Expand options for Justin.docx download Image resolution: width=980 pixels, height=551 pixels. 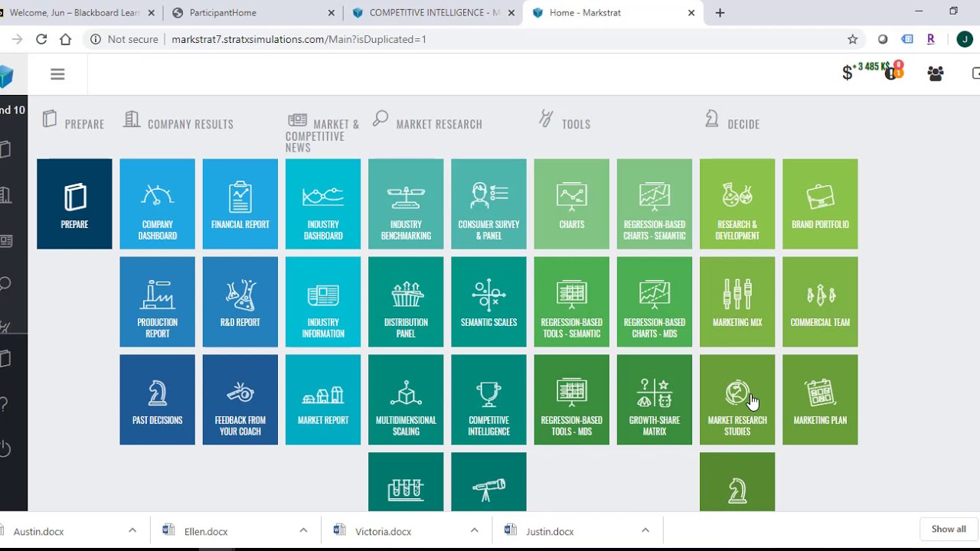click(x=645, y=530)
